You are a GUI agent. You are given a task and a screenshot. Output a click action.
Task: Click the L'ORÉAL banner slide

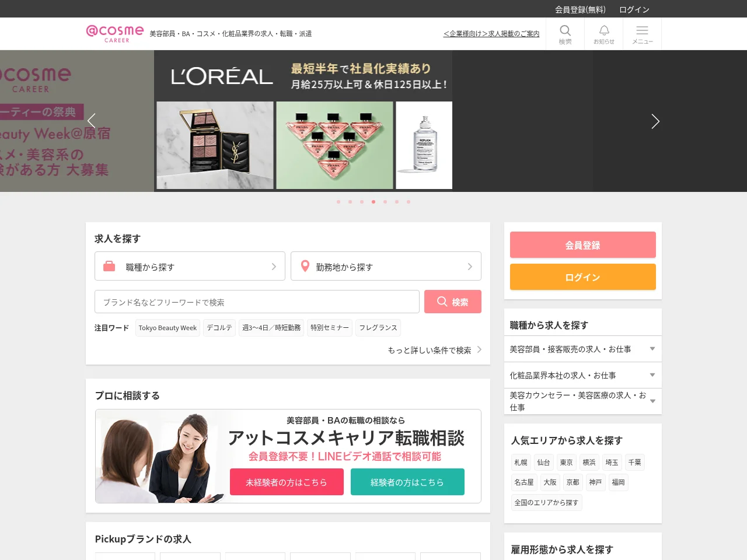pyautogui.click(x=303, y=121)
